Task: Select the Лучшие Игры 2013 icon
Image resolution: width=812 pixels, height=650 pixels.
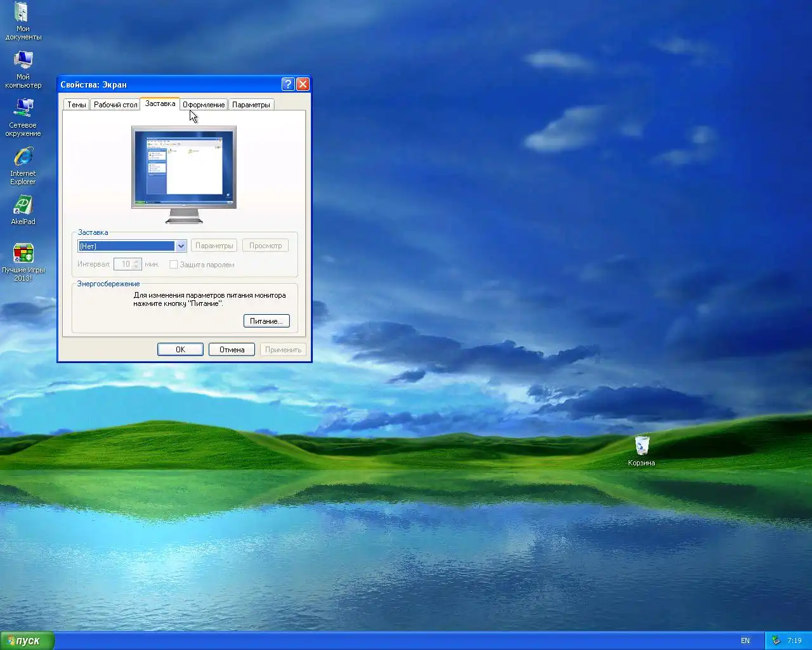Action: point(23,262)
